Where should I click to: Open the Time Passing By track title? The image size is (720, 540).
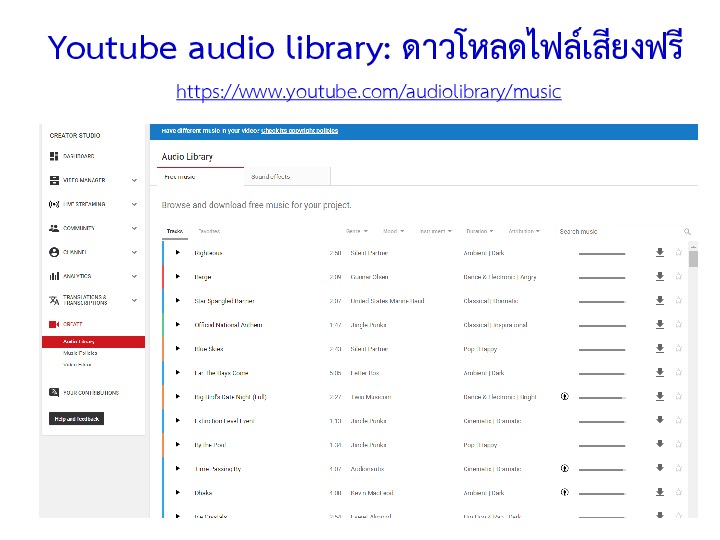(218, 469)
